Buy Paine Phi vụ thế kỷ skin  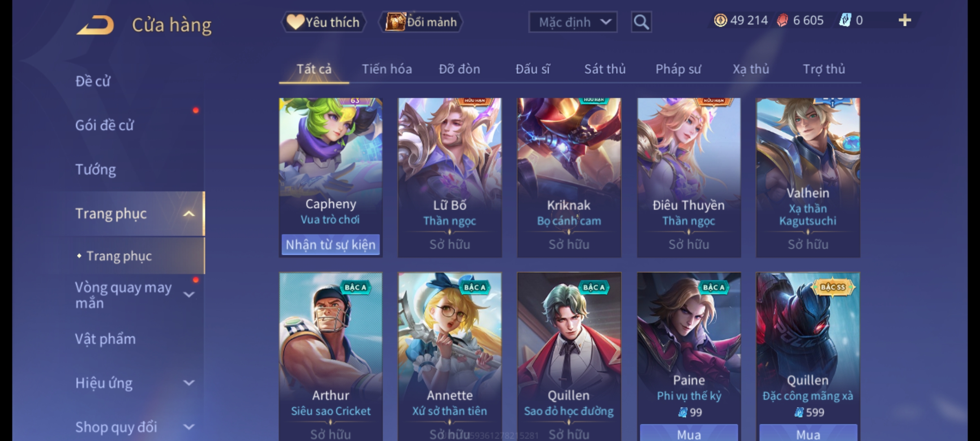(x=689, y=433)
